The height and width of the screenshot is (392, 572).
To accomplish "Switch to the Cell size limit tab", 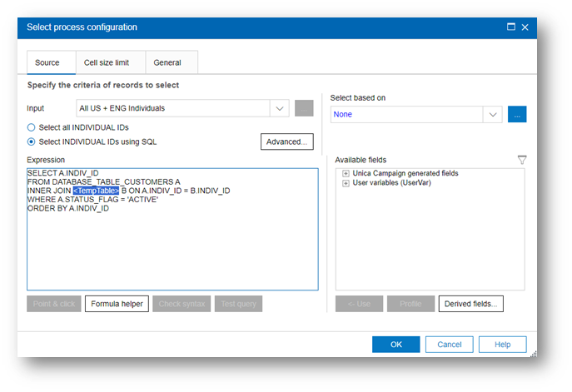I will [x=111, y=62].
